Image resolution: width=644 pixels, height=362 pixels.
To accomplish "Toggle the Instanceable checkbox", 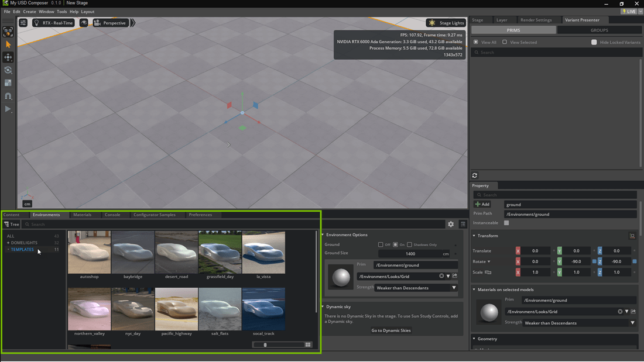I will [506, 223].
